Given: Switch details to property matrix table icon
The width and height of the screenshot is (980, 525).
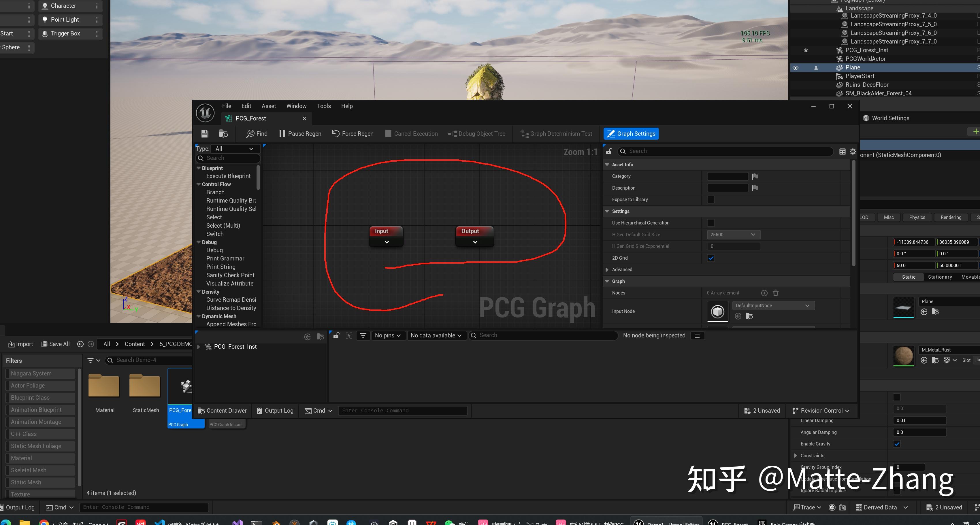Looking at the screenshot, I should pos(842,151).
